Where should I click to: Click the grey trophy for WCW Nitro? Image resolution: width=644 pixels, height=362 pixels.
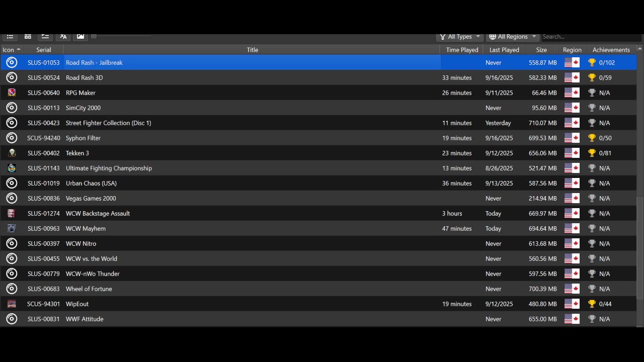(592, 243)
